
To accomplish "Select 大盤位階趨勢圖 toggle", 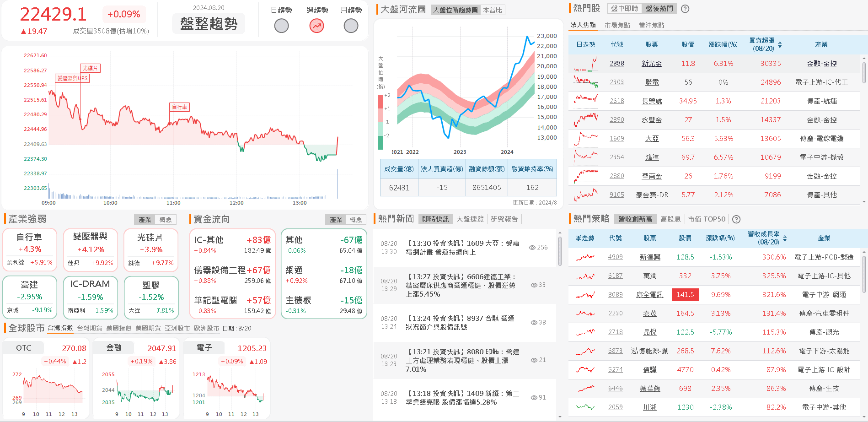I will click(x=455, y=10).
